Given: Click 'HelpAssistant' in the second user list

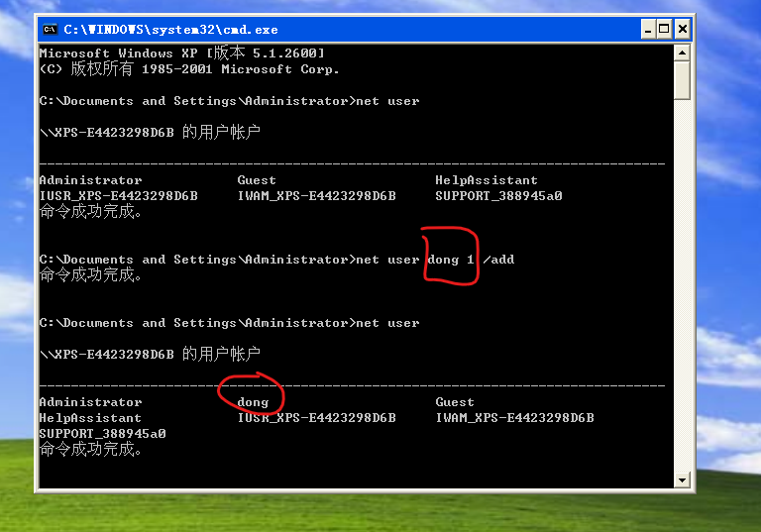Looking at the screenshot, I should click(90, 417).
